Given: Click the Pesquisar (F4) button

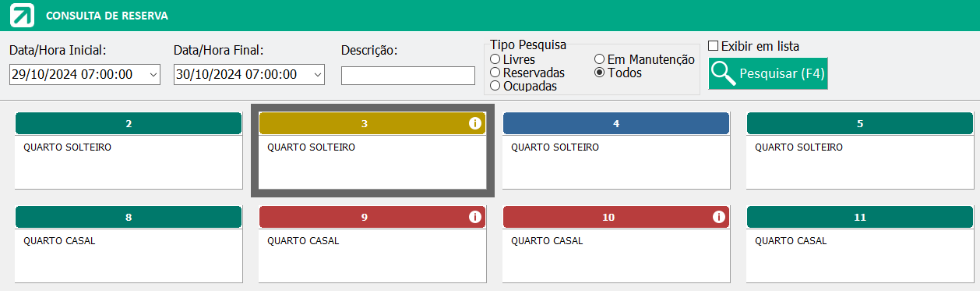Looking at the screenshot, I should point(768,73).
